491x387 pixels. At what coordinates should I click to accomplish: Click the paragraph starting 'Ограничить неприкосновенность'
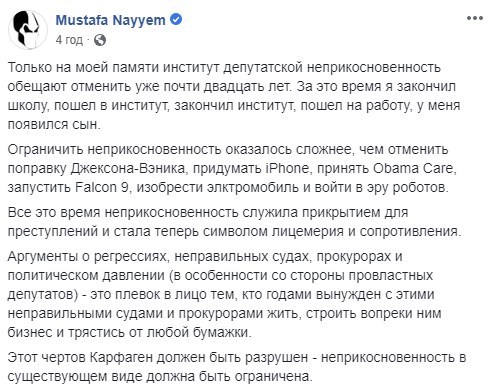point(232,168)
